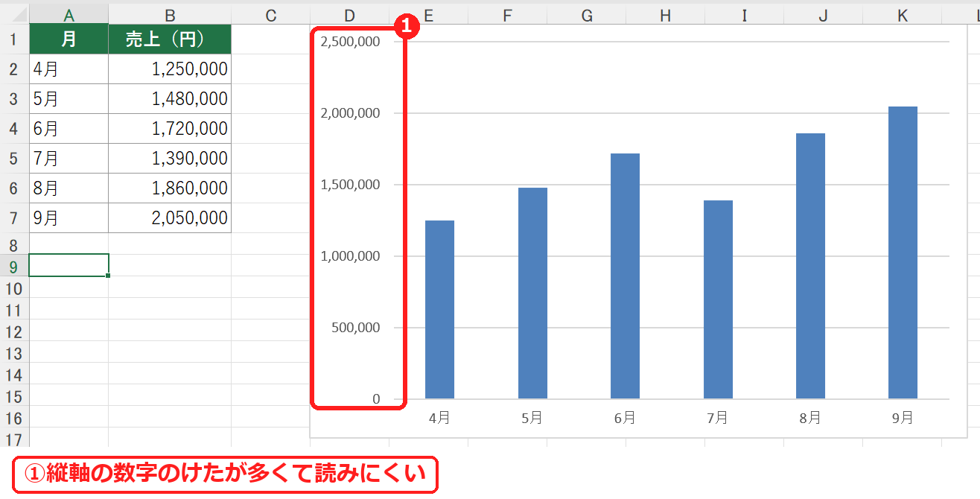Image resolution: width=980 pixels, height=499 pixels.
Task: Click the horizontal axis label '8月' below chart
Action: [810, 418]
